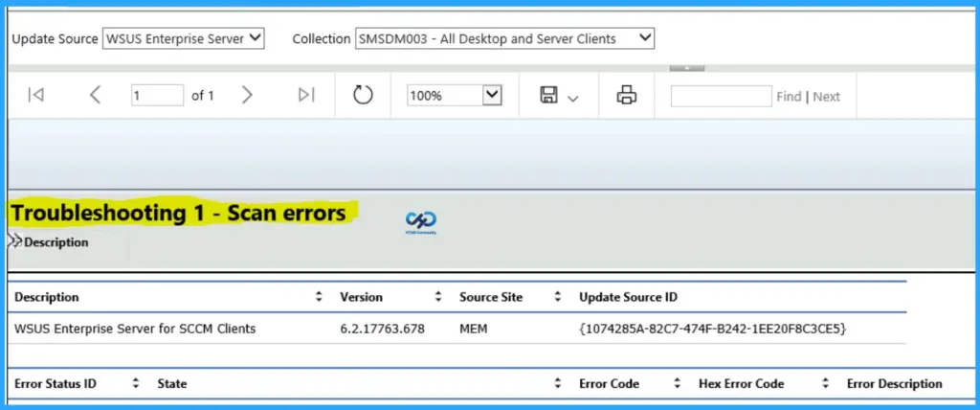Click the Error Description column header
This screenshot has width=980, height=410.
[895, 384]
